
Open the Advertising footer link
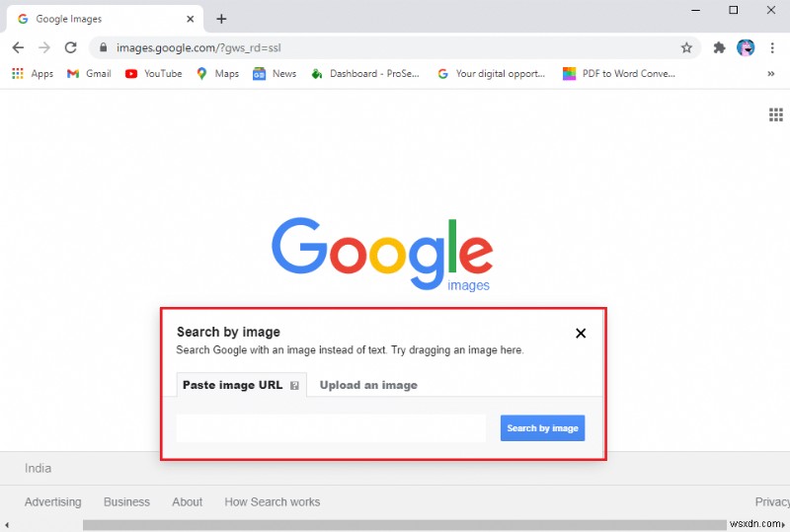53,501
